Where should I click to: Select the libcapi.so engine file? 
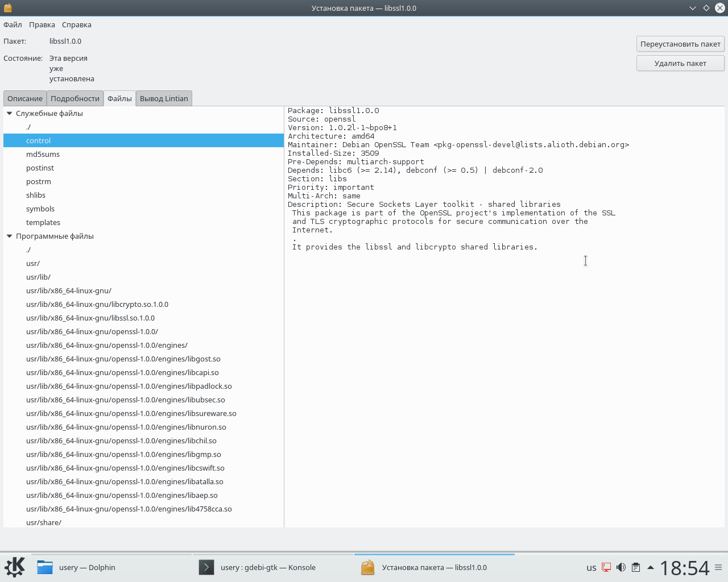143,372
